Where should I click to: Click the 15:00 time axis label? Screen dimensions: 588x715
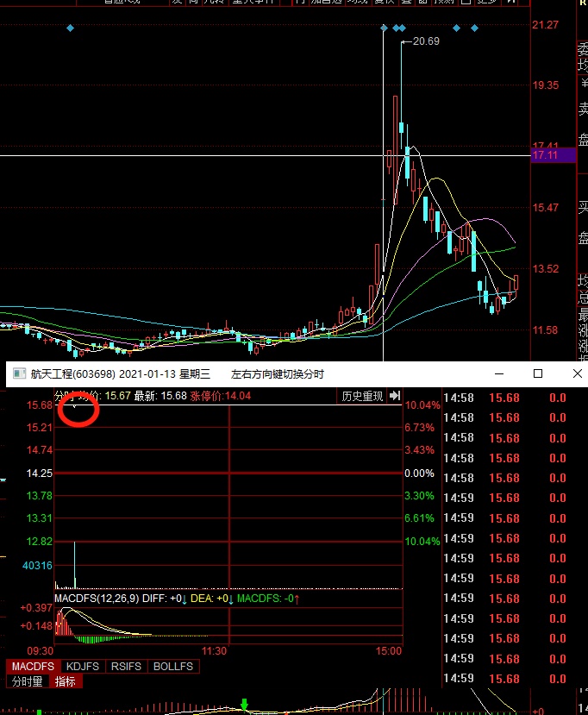[389, 650]
